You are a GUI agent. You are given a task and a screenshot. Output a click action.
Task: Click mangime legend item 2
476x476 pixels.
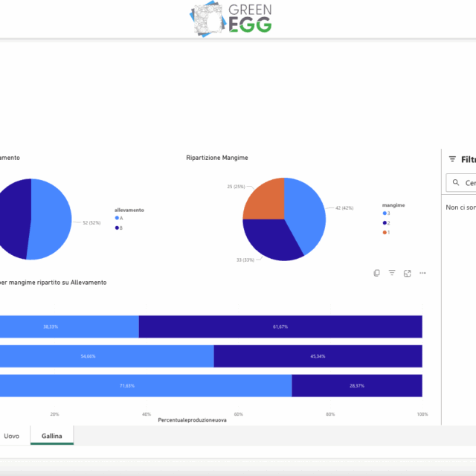[x=386, y=222]
